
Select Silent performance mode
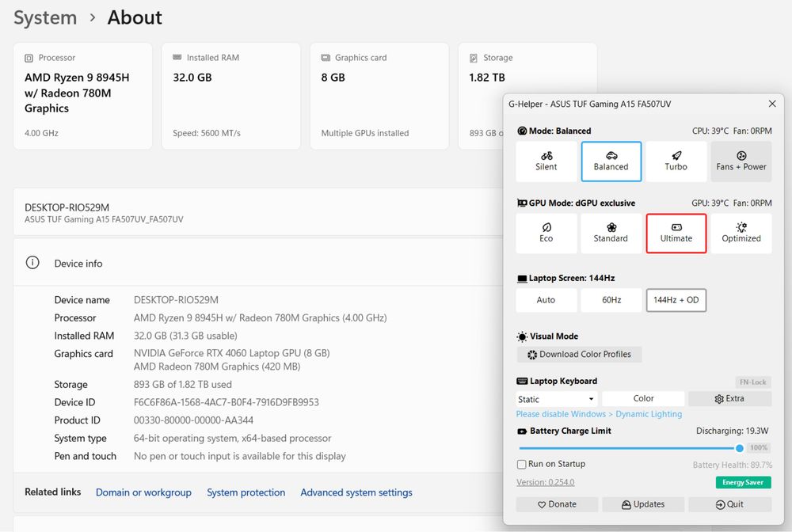(546, 161)
